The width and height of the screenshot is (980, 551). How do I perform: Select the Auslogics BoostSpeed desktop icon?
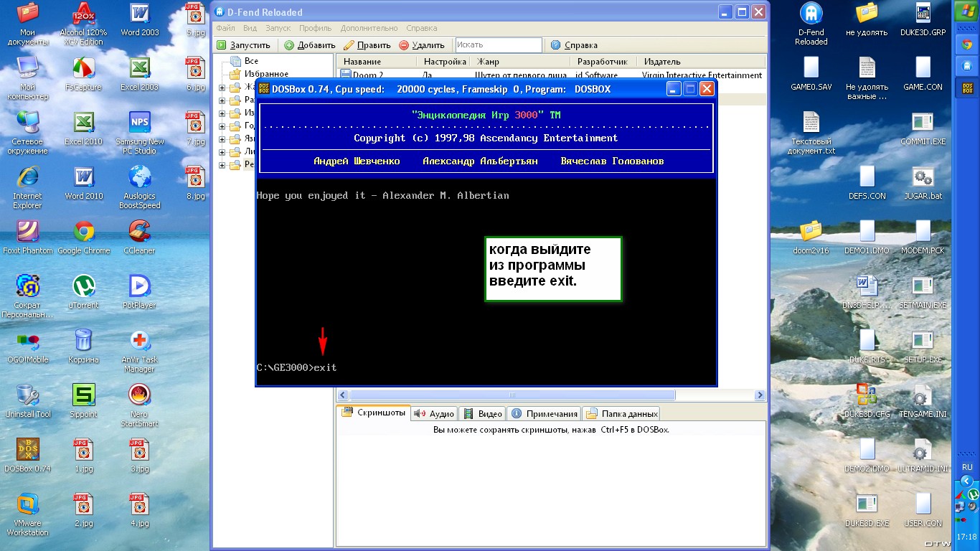pos(139,188)
